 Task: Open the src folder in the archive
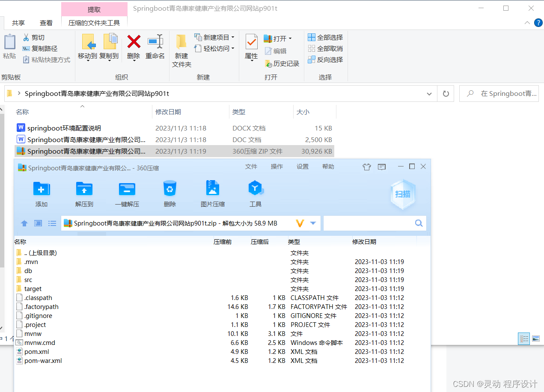(28, 280)
